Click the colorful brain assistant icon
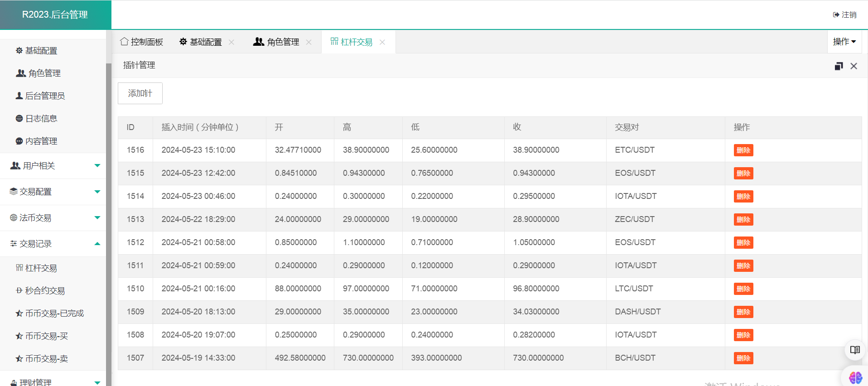The image size is (868, 386). click(855, 377)
